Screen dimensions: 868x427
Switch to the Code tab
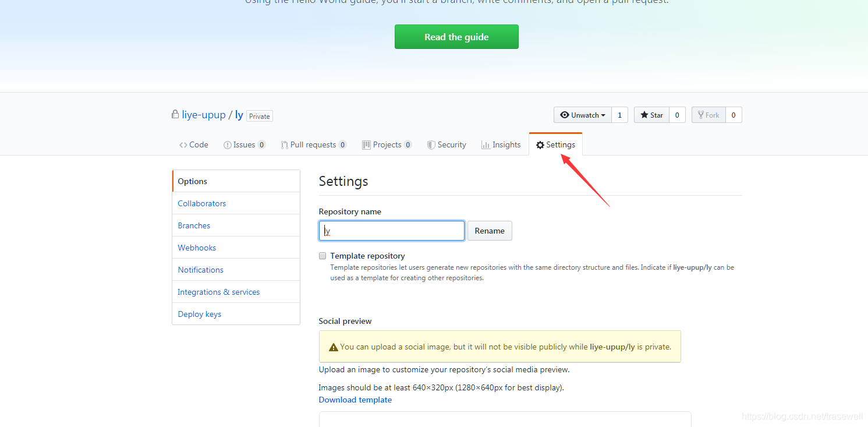coord(194,144)
